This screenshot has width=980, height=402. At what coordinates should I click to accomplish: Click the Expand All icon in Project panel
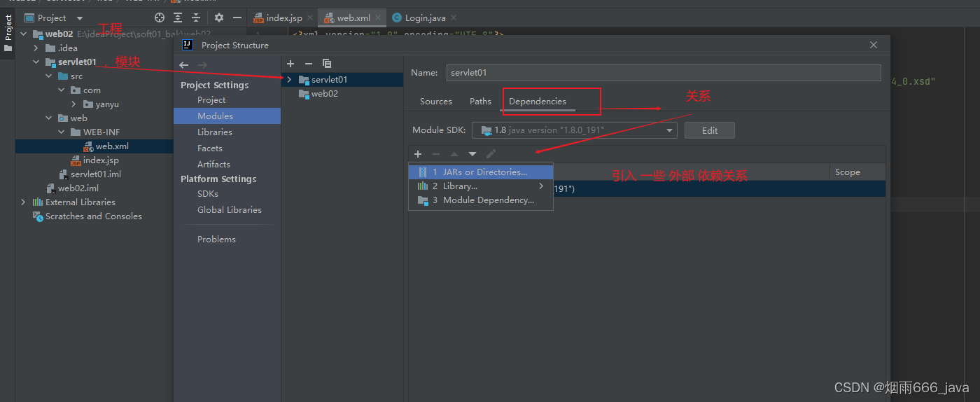pyautogui.click(x=178, y=18)
